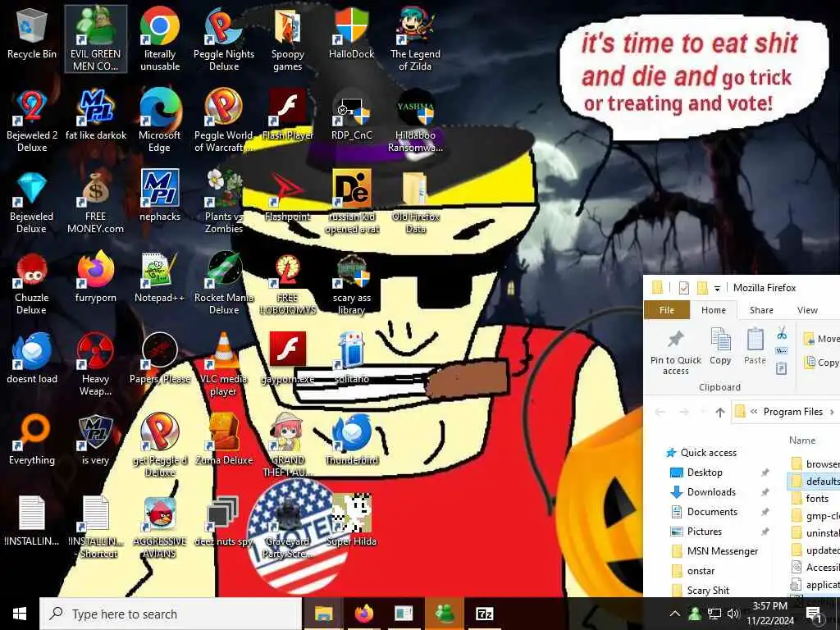This screenshot has height=630, width=840.
Task: Click Program Files in address path
Action: pos(793,412)
